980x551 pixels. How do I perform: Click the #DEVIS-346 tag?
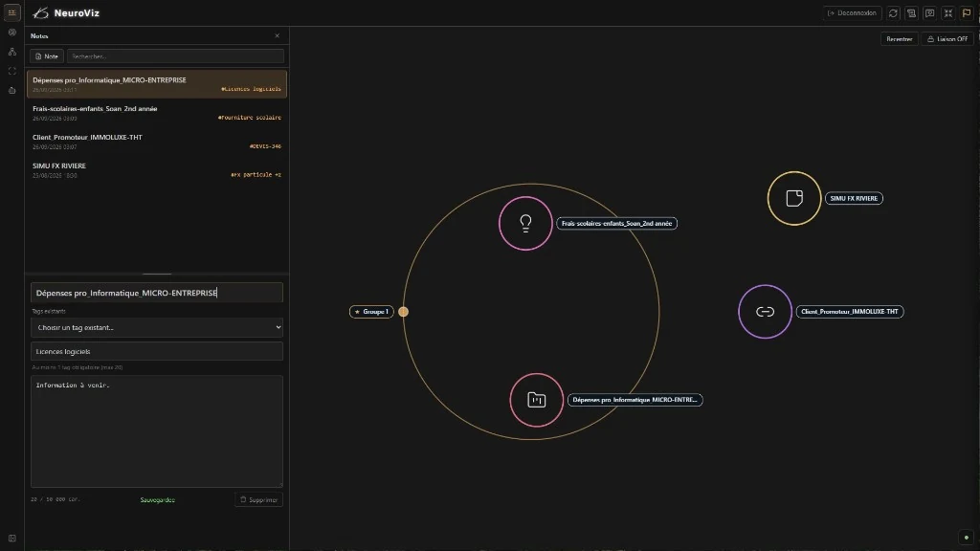point(265,146)
